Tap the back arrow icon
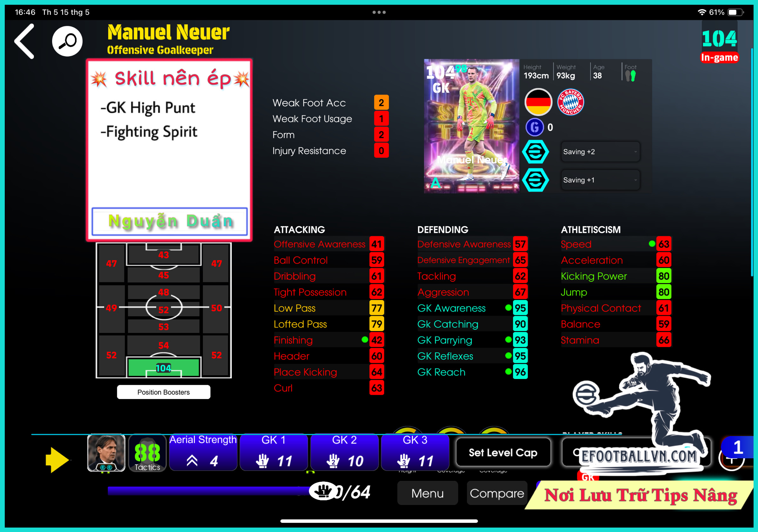The height and width of the screenshot is (532, 758). 24,41
